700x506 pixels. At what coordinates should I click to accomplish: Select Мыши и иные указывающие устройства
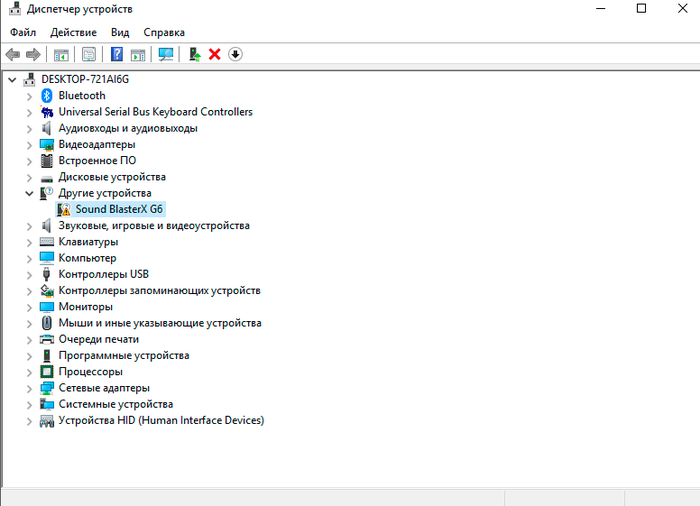(x=160, y=323)
